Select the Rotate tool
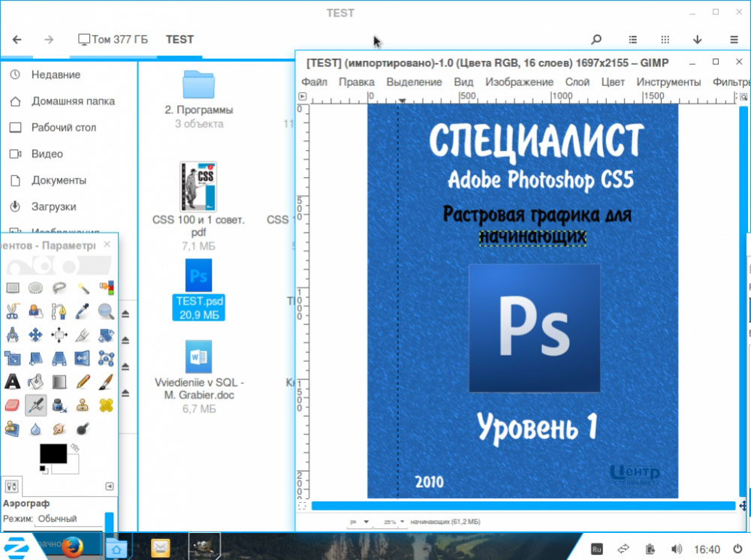751x560 pixels. pyautogui.click(x=107, y=335)
